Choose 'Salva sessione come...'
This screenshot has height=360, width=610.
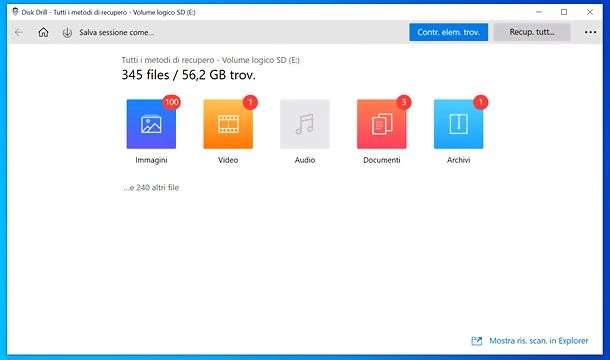(x=116, y=33)
